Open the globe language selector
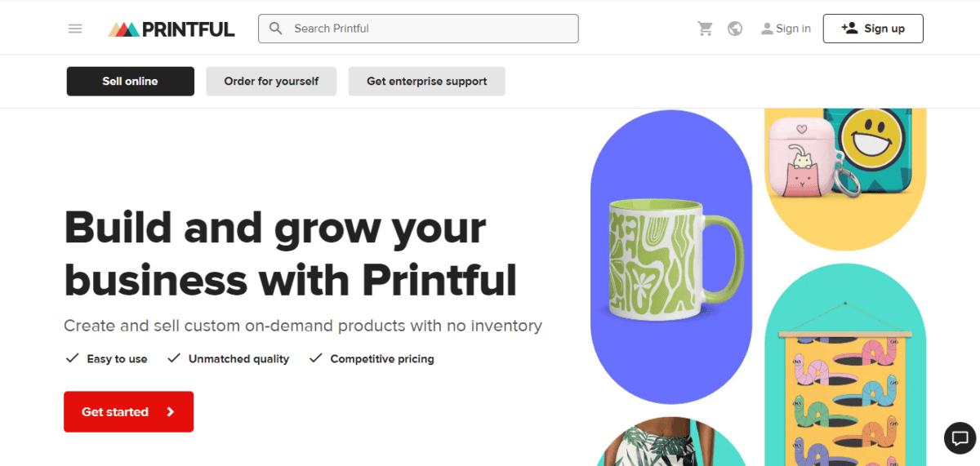Viewport: 980px width, 466px height. coord(735,29)
